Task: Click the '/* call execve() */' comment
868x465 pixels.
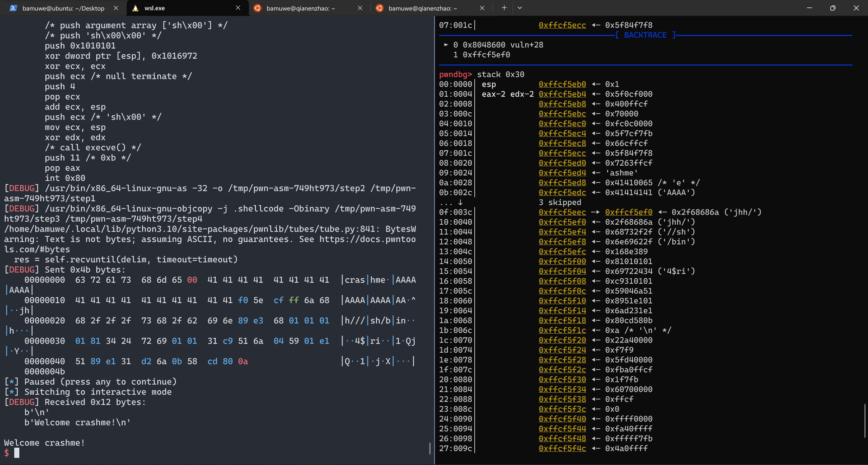Action: [93, 148]
